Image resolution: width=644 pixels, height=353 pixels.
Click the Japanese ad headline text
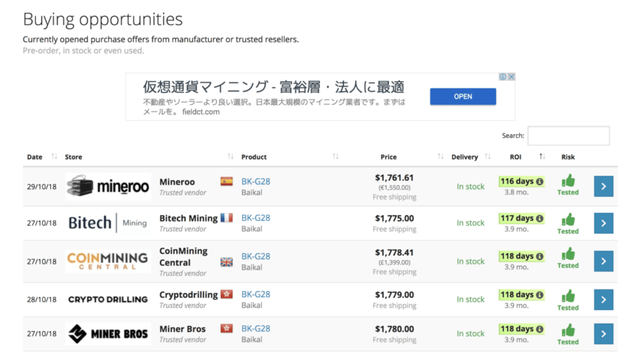274,87
